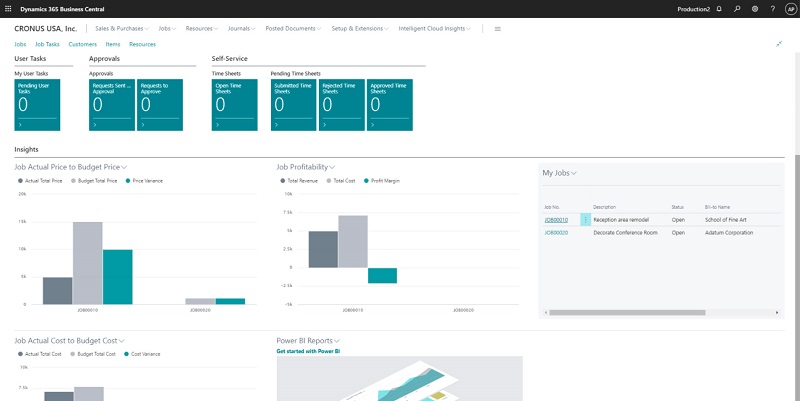The height and width of the screenshot is (401, 800).
Task: Expand the Job Profitability chart dropdown
Action: point(332,167)
